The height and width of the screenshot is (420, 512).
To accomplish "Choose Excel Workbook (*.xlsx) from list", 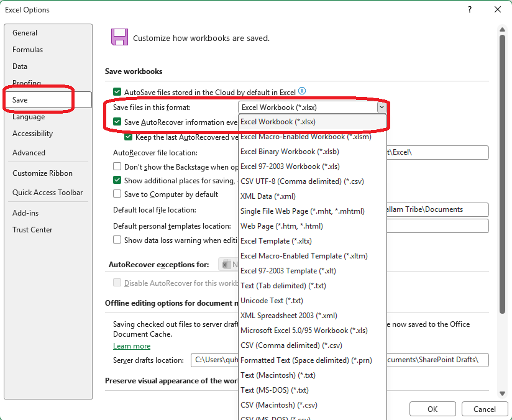I will [313, 122].
